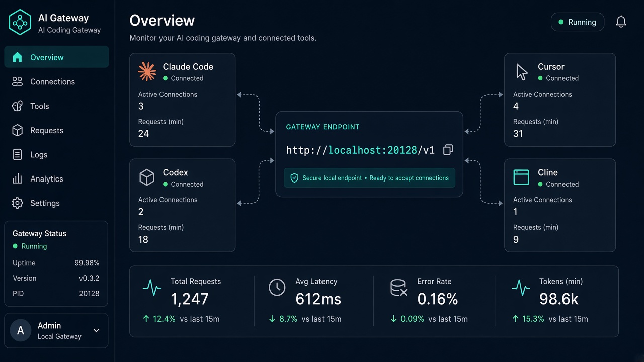The height and width of the screenshot is (362, 644).
Task: Click the Analytics bar chart icon
Action: click(x=18, y=179)
